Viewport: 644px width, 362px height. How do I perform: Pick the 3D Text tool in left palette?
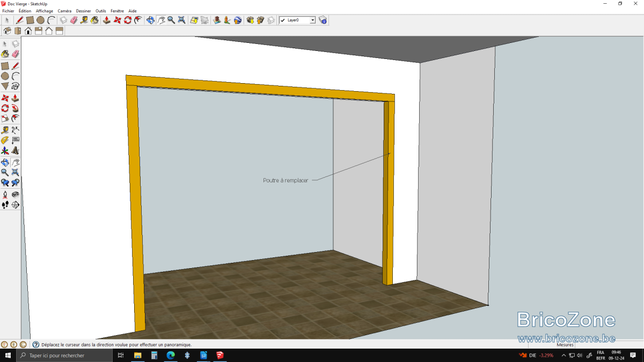tap(15, 150)
